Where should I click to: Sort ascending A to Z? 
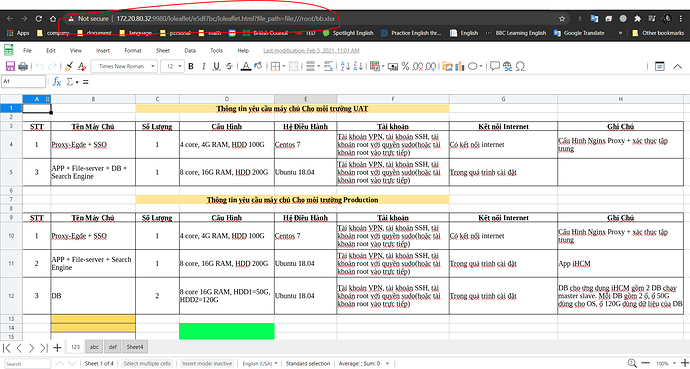click(x=345, y=66)
